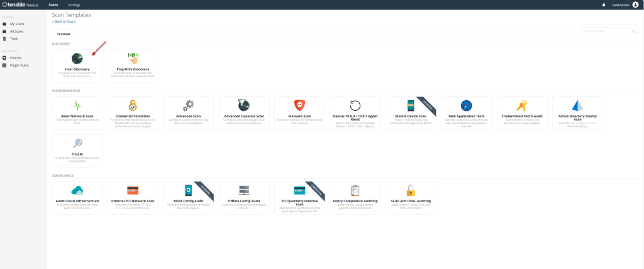
Task: Open the Advanced Scan gears icon
Action: 188,105
